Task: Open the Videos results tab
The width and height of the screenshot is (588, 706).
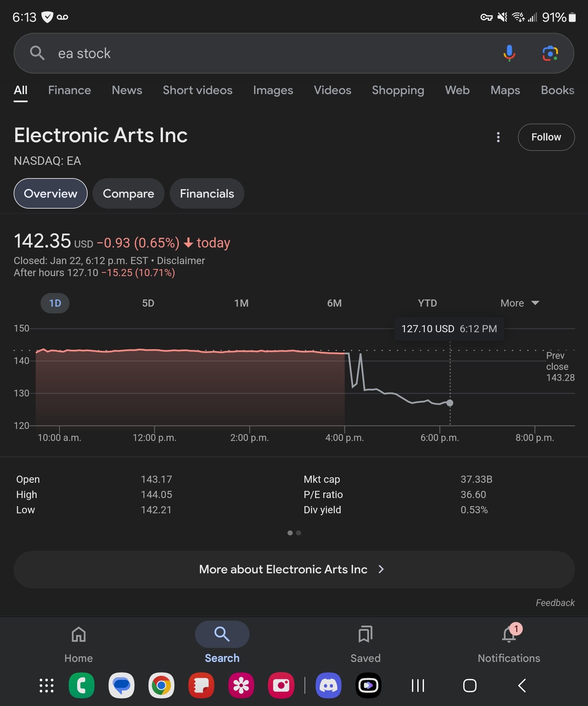Action: coord(333,90)
